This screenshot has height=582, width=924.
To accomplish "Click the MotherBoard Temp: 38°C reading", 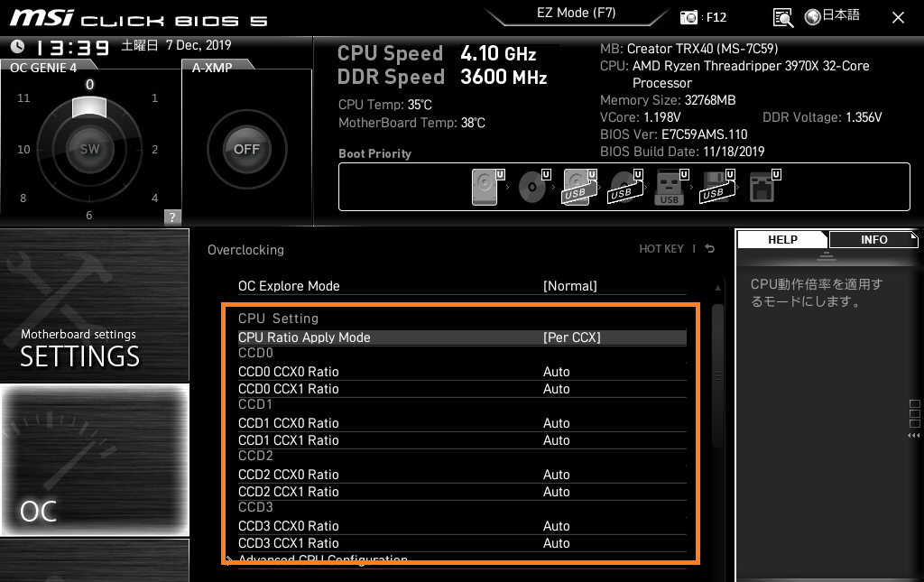I will (x=411, y=123).
